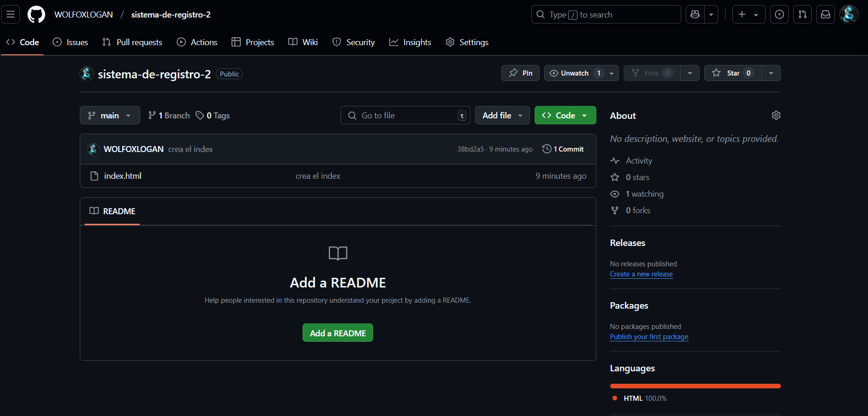This screenshot has width=868, height=416.
Task: Expand the star lists dropdown arrow
Action: (771, 73)
